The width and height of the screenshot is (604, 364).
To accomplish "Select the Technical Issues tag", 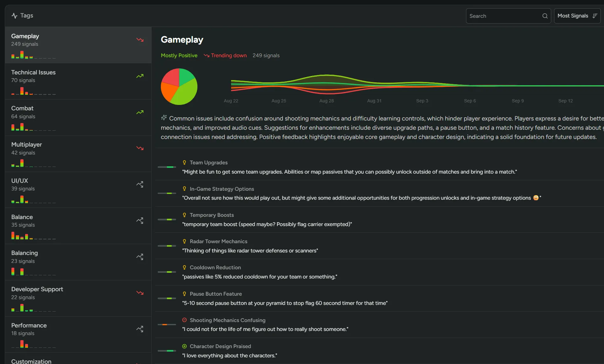I will tap(78, 81).
